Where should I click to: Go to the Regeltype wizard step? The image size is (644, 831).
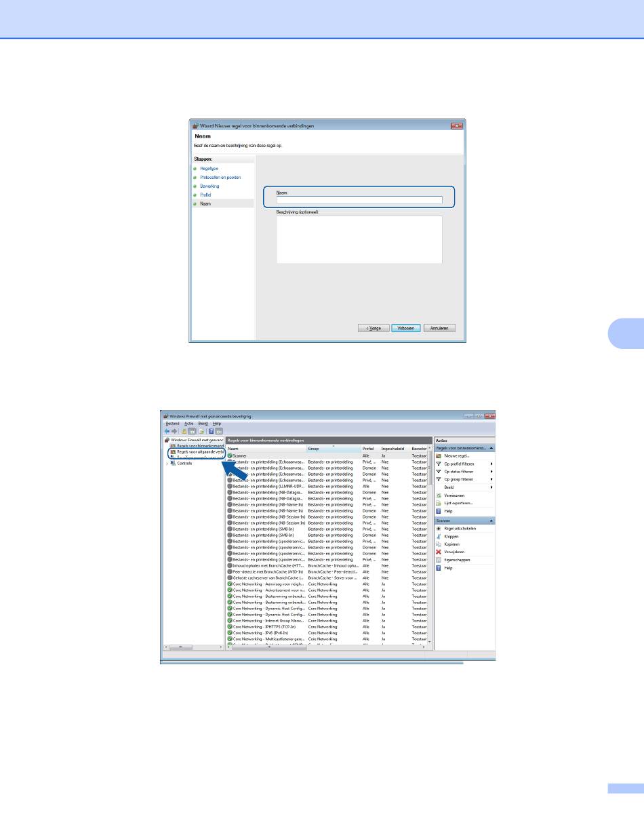click(x=209, y=168)
